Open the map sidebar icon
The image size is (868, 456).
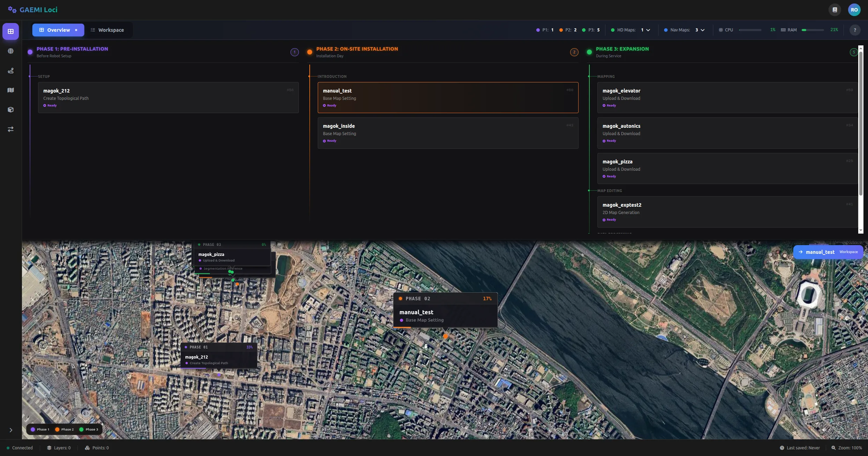(x=10, y=90)
